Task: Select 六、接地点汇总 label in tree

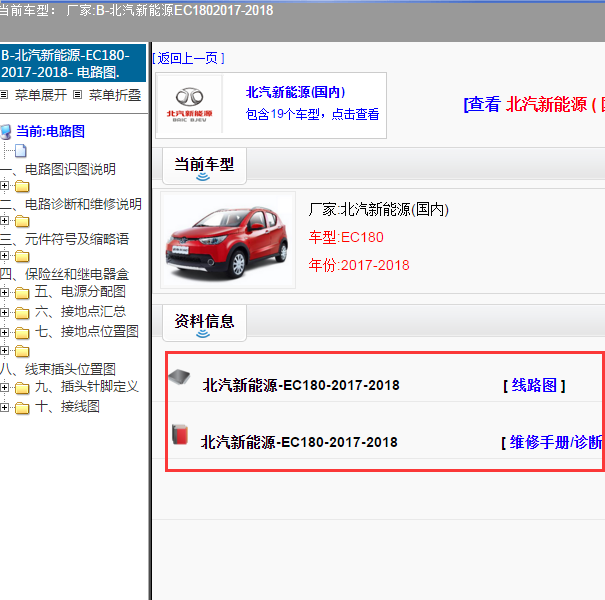Action: [x=80, y=311]
